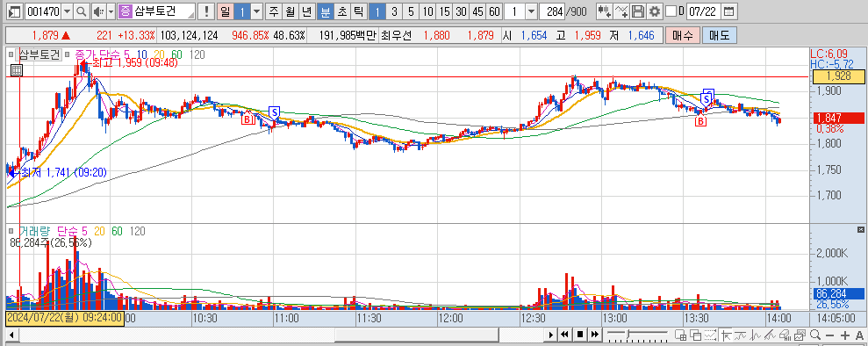
Task: Click the candle count field showing 284
Action: coord(552,11)
